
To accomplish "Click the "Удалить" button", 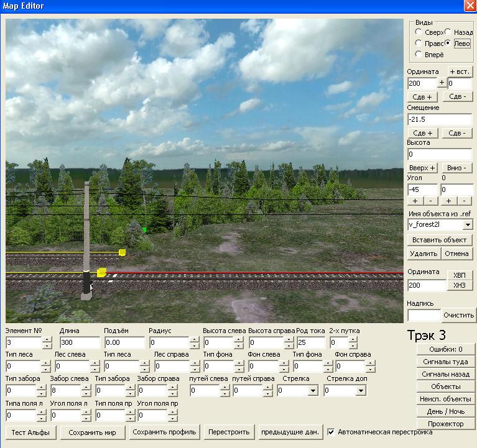I will coord(424,254).
